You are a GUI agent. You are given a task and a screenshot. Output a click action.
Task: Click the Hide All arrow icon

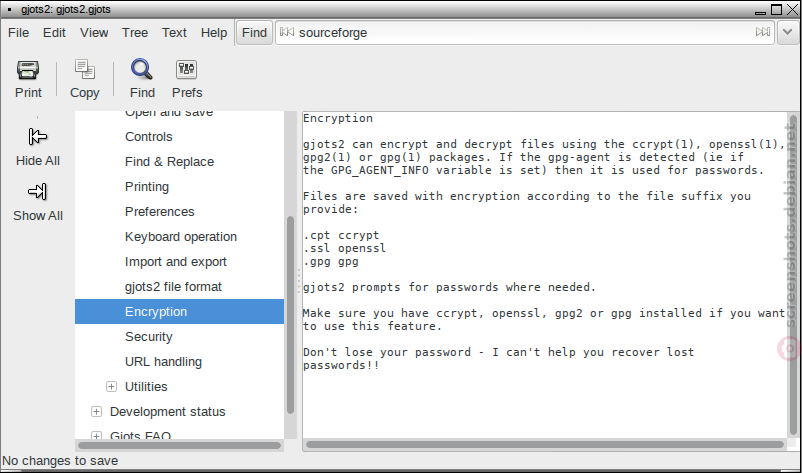(x=37, y=137)
